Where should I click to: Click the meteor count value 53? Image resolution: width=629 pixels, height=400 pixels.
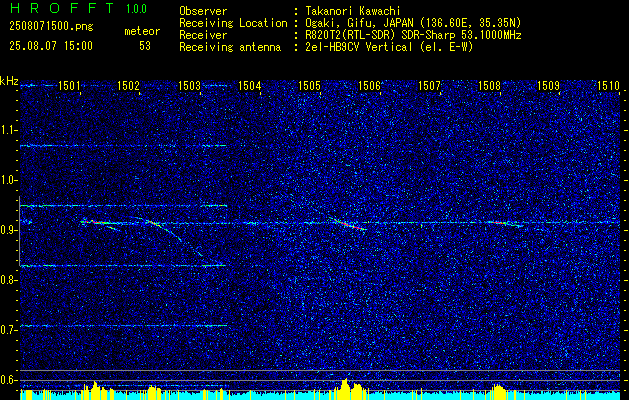(145, 46)
